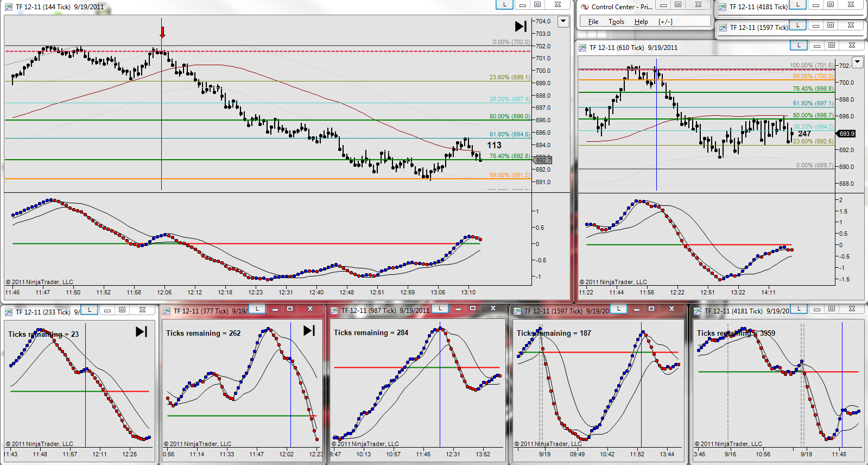
Task: Click the '50.00% (695.7)' label in 610 Tick chart
Action: (x=813, y=115)
